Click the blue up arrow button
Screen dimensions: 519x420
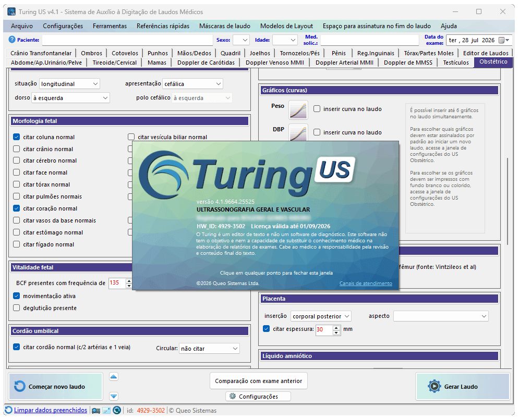click(x=114, y=377)
